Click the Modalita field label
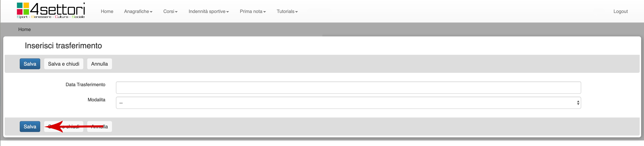The width and height of the screenshot is (644, 146). coord(96,100)
